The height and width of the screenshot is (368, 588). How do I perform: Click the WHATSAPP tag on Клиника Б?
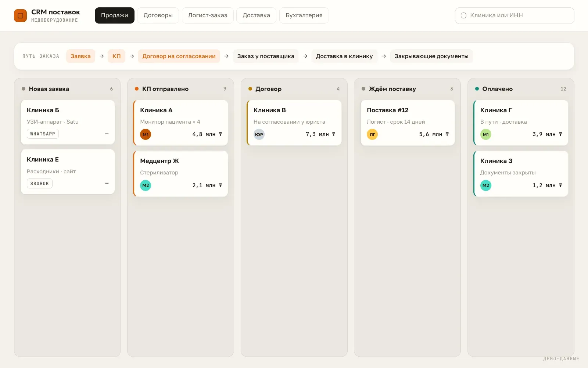(x=43, y=134)
